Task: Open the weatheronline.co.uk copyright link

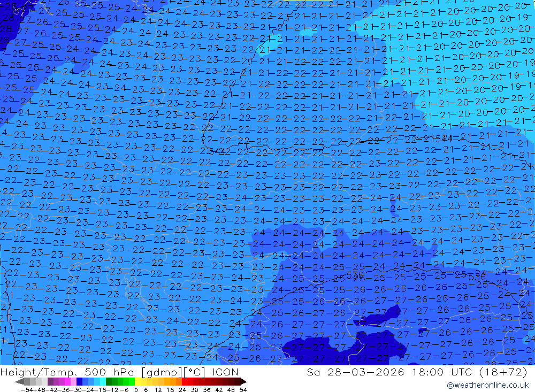Action: pos(488,385)
